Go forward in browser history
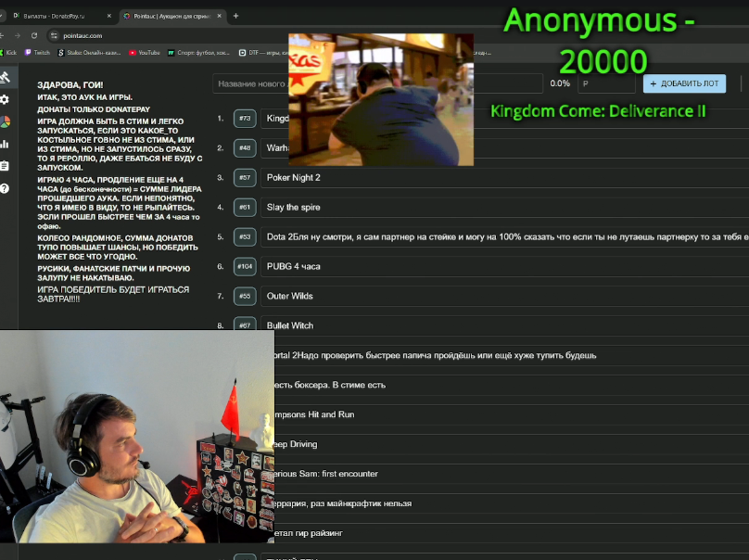 [18, 36]
